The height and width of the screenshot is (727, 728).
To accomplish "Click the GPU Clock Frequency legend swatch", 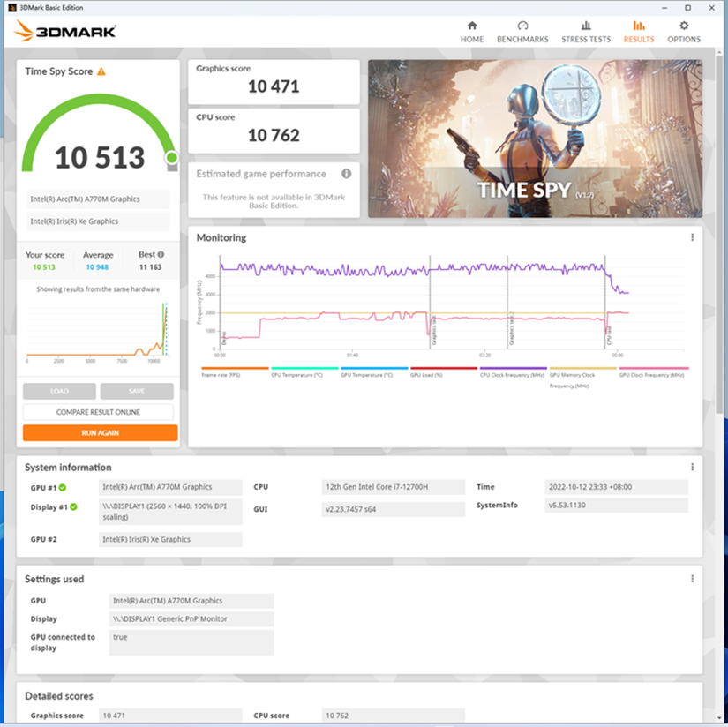I will pyautogui.click(x=654, y=368).
